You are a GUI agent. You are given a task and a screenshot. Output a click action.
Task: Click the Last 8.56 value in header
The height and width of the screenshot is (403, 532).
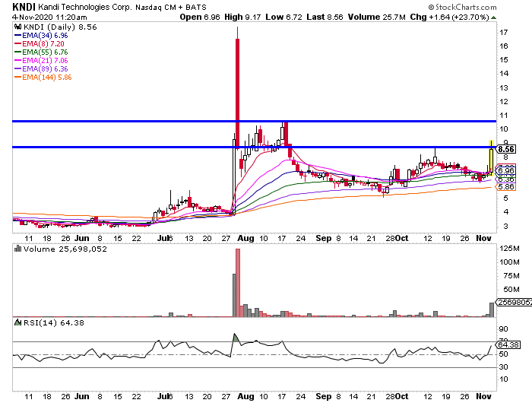(325, 17)
